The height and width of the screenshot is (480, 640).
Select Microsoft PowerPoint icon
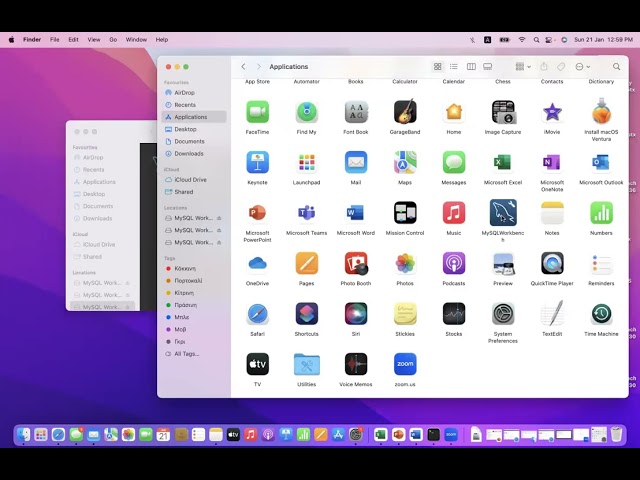pos(258,213)
